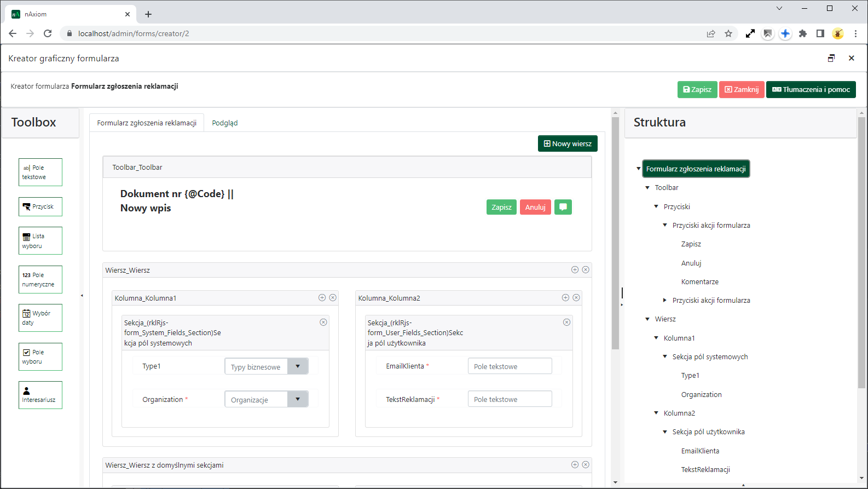Viewport: 868px width, 489px height.
Task: Click the green comments icon button in toolbar
Action: tap(563, 207)
